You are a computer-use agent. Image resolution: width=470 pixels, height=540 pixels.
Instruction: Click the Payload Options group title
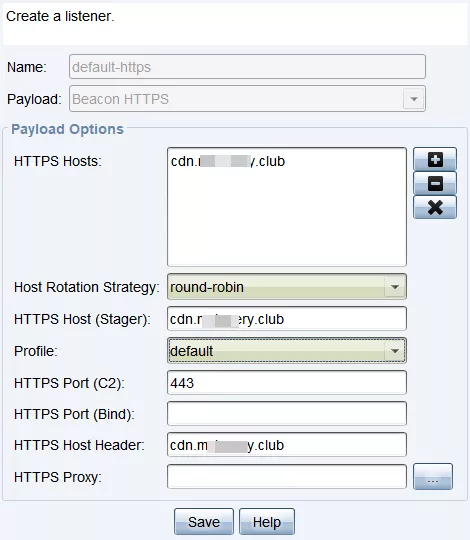tap(67, 129)
